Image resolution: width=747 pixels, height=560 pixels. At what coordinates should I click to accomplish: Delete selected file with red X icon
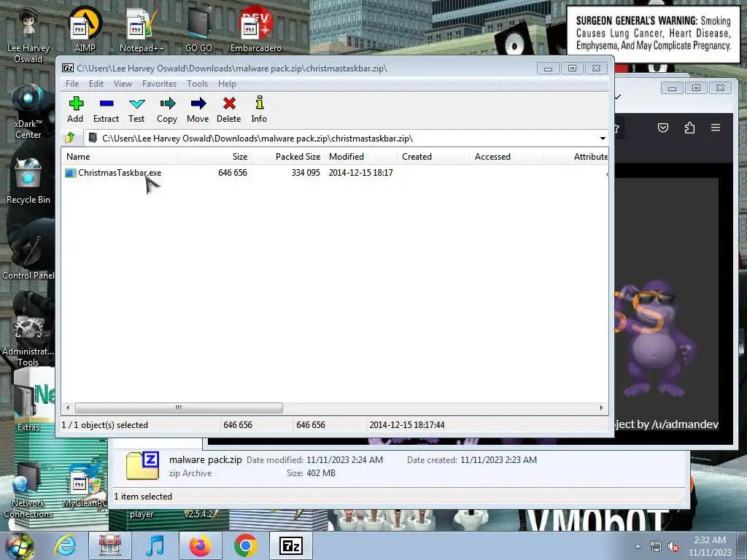click(228, 110)
